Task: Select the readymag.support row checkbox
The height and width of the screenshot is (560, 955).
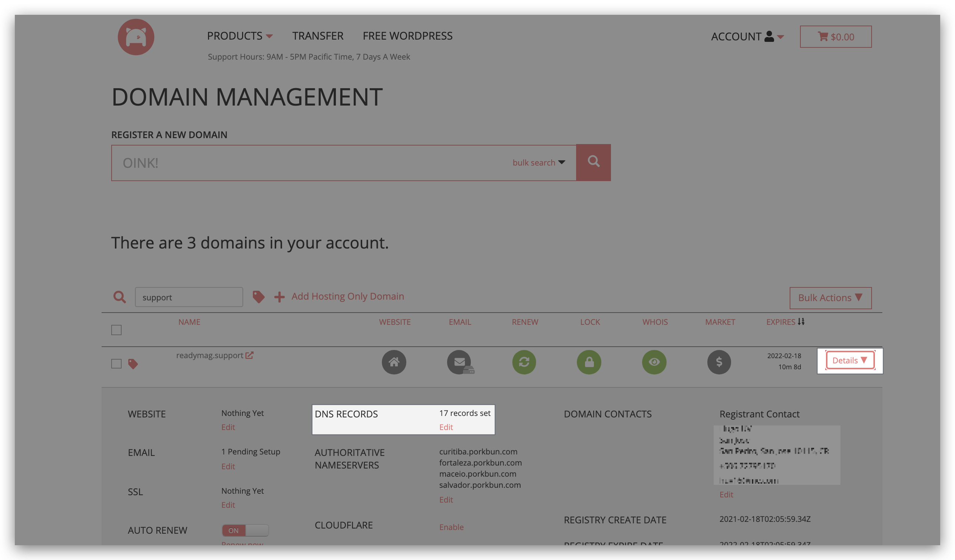Action: point(116,363)
